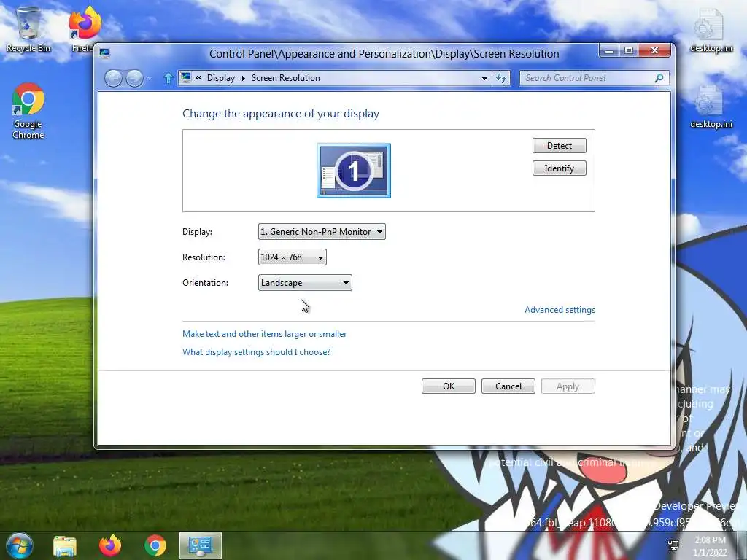Click the Screen Resolution breadcrumb item
Image resolution: width=747 pixels, height=560 pixels.
pyautogui.click(x=286, y=78)
